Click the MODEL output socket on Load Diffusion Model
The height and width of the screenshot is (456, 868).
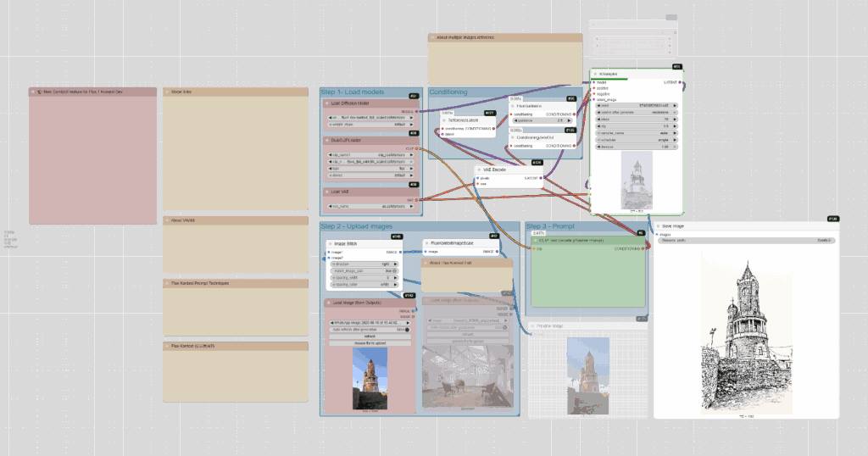pyautogui.click(x=416, y=112)
